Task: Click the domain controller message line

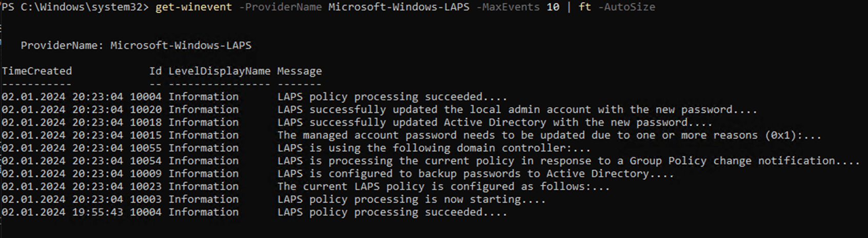Action: tap(434, 148)
